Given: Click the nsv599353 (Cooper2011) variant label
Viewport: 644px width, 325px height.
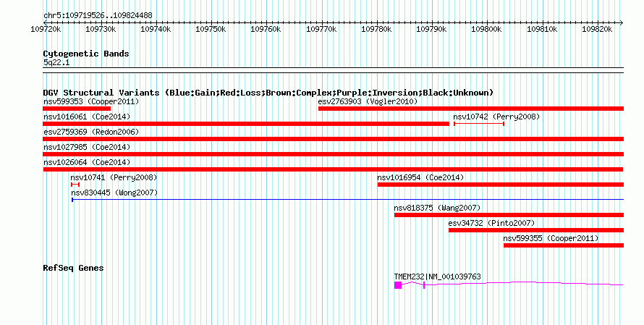Looking at the screenshot, I should (x=91, y=101).
